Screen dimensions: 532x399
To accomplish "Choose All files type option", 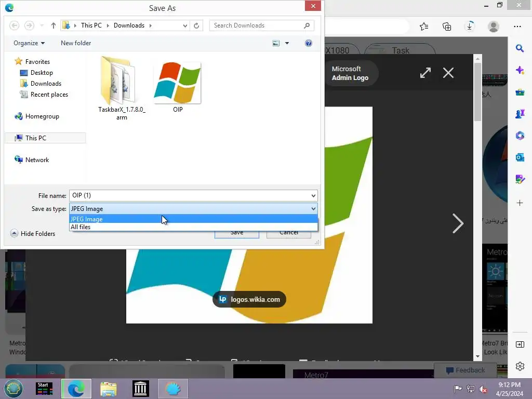I will click(193, 227).
